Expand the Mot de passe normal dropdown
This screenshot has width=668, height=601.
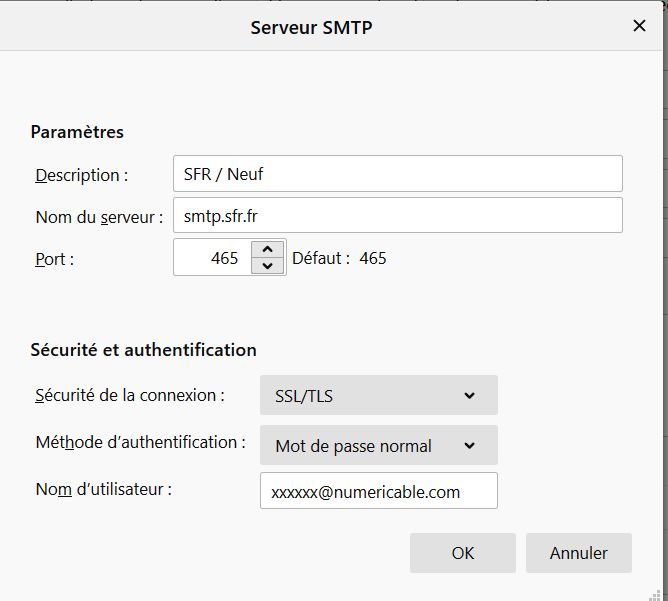[378, 446]
